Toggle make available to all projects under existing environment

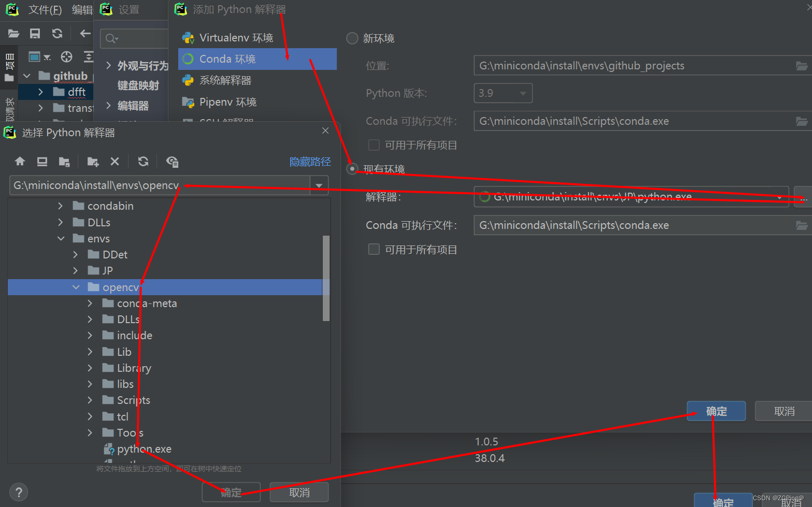(x=374, y=250)
